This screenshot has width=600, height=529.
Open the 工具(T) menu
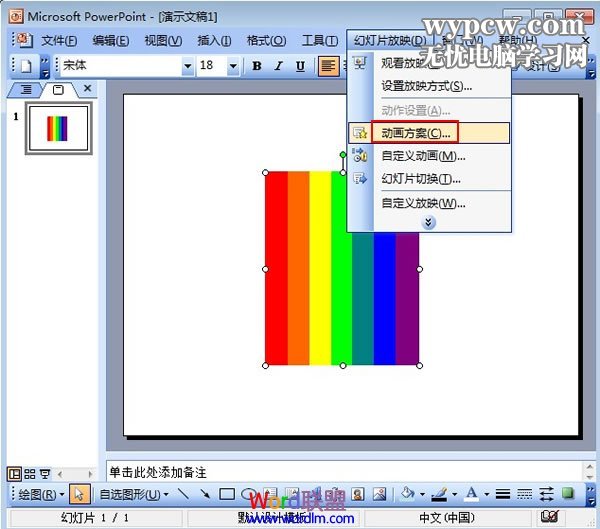click(320, 40)
